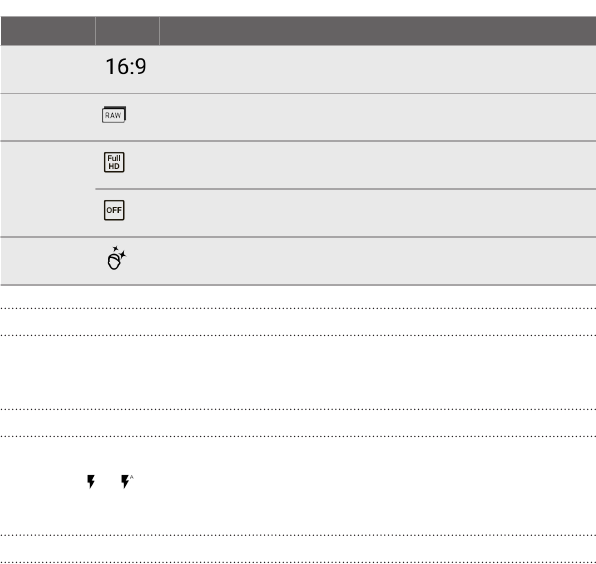Screen dimensions: 596x564
Task: Select the RAW image quality icon
Action: point(114,114)
